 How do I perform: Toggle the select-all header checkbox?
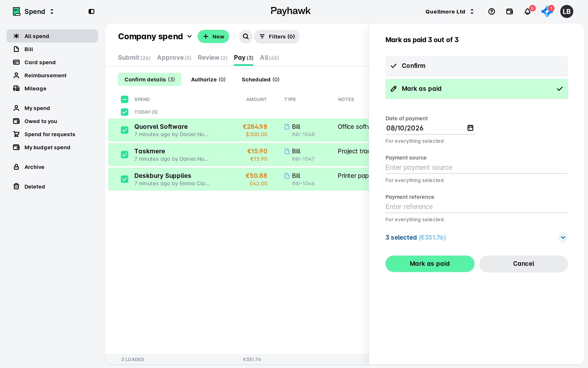point(124,99)
